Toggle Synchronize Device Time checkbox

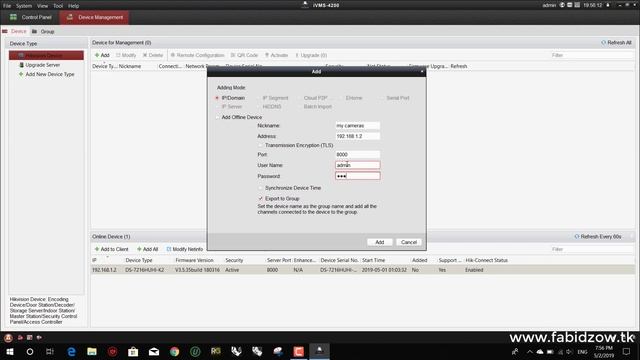[260, 188]
